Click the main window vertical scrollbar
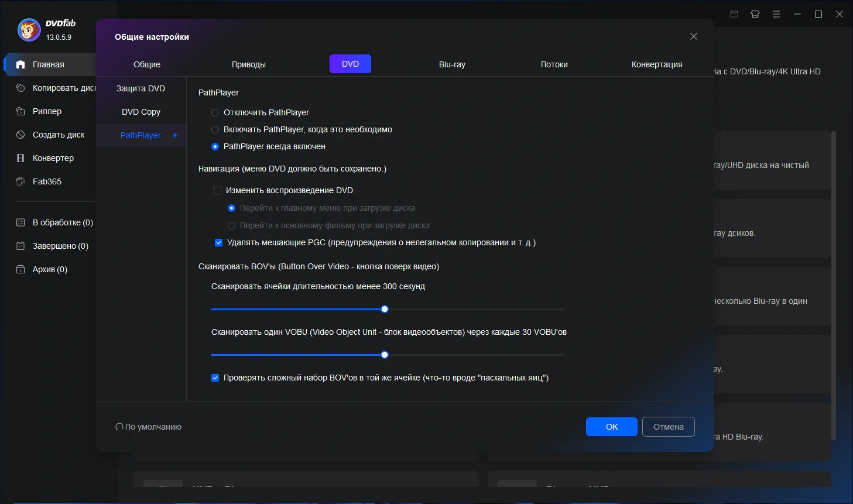The height and width of the screenshot is (504, 853). (834, 286)
